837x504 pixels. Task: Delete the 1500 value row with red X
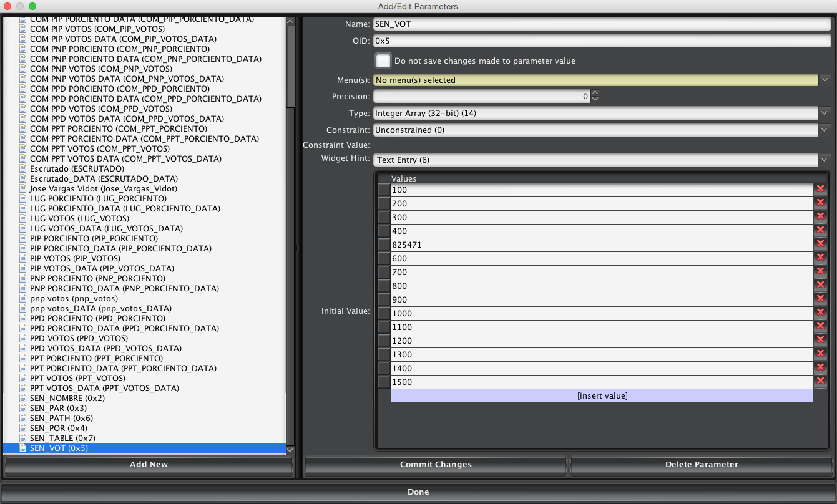(820, 381)
